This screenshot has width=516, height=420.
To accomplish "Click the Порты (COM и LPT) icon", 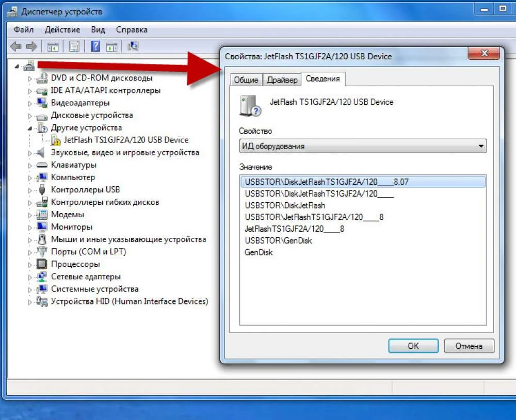I will tap(42, 252).
